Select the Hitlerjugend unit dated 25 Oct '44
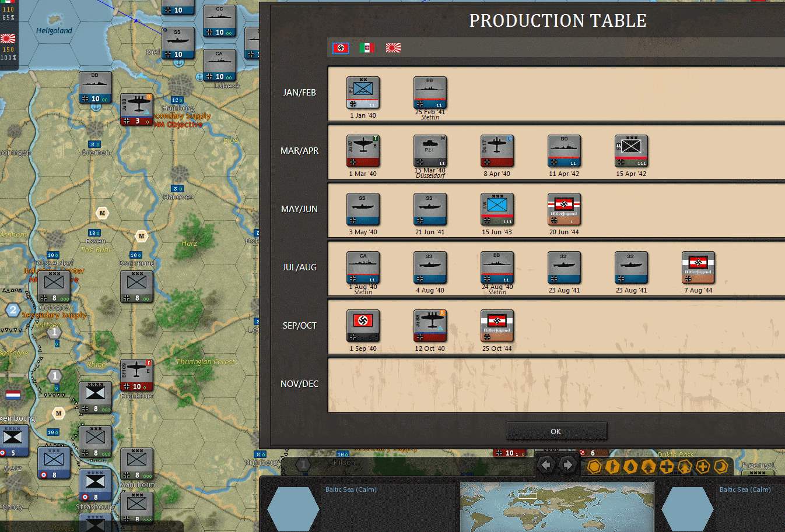This screenshot has height=532, width=785. point(497,326)
